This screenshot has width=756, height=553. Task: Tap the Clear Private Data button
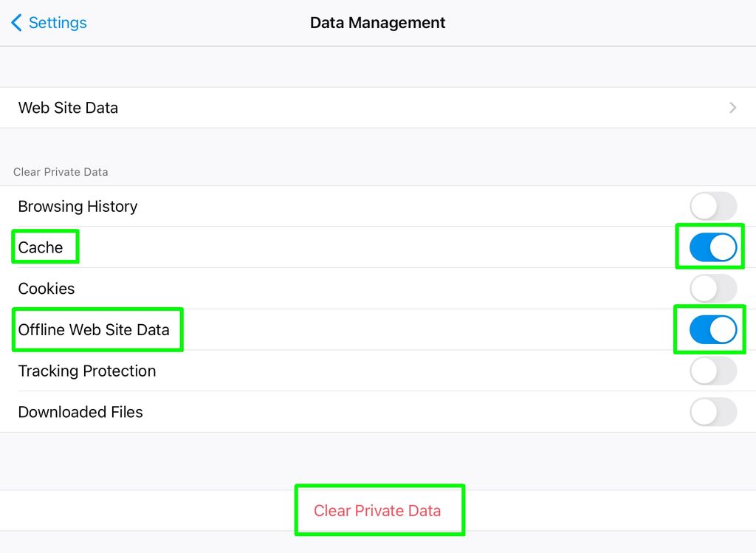pos(379,509)
